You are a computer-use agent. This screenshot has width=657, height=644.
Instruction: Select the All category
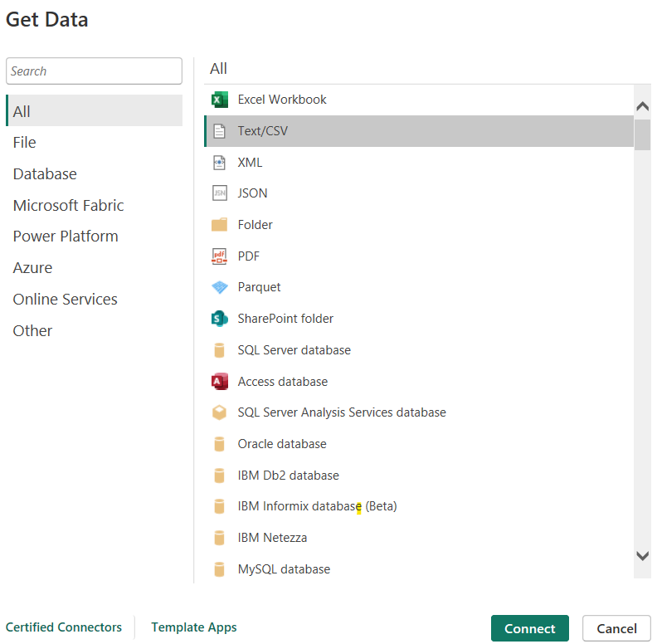tap(95, 110)
